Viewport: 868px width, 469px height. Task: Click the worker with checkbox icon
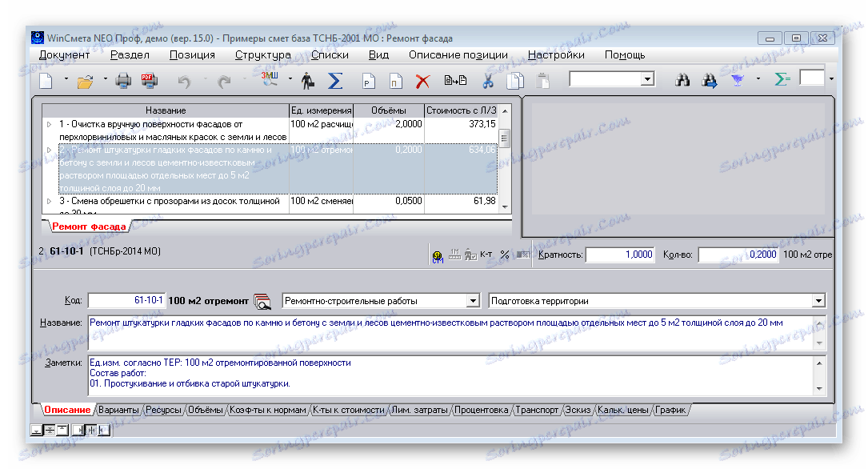point(470,255)
